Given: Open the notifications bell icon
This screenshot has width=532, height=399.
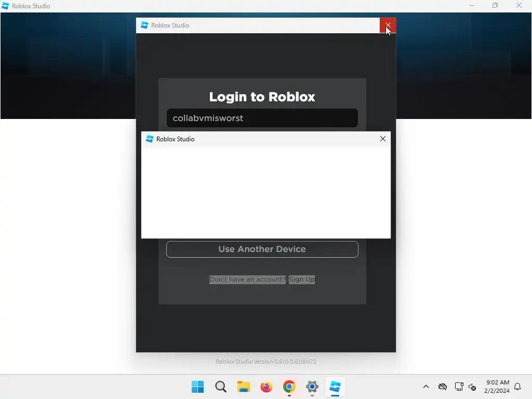Looking at the screenshot, I should [x=517, y=387].
